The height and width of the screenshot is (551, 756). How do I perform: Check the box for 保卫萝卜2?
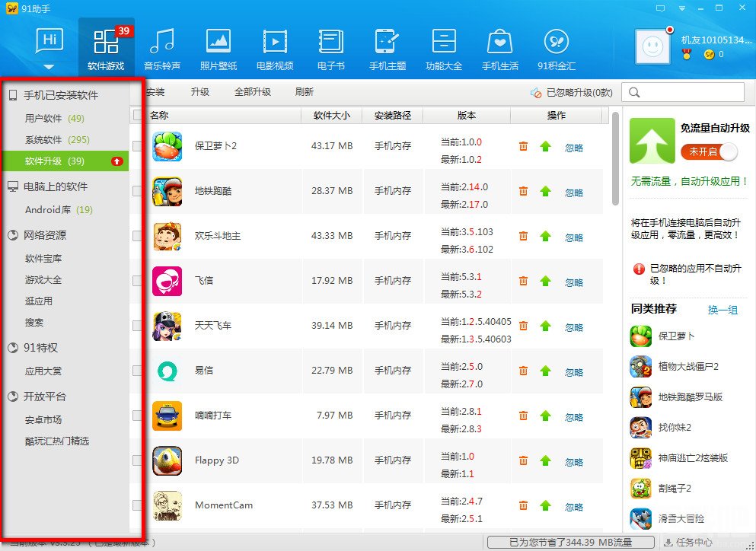(x=137, y=145)
